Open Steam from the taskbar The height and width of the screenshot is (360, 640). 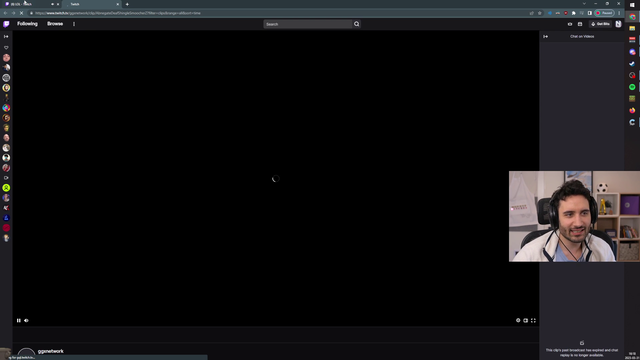click(632, 64)
